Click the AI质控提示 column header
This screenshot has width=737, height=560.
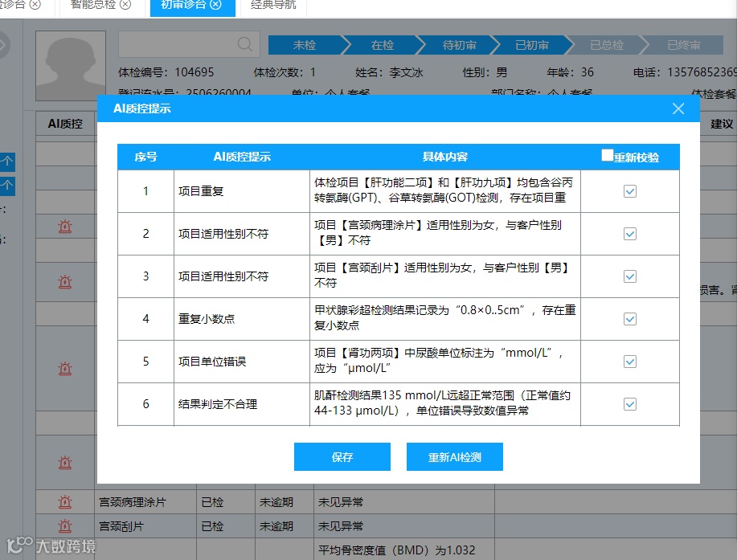click(x=242, y=157)
